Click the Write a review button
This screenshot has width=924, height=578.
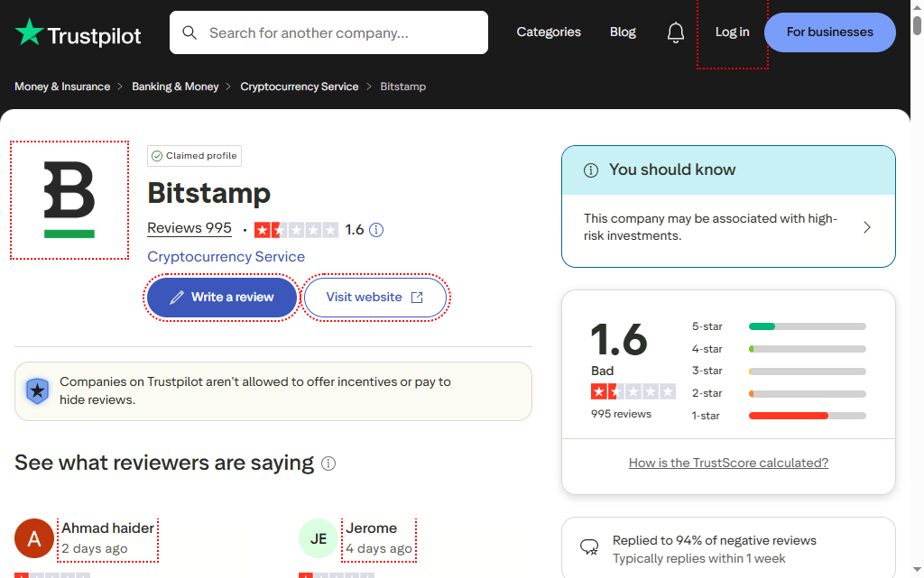(x=222, y=298)
